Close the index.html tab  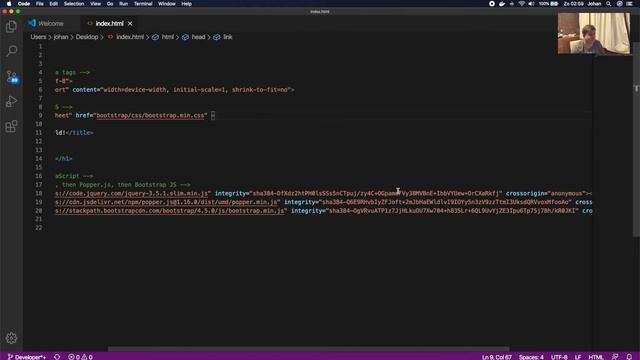130,24
